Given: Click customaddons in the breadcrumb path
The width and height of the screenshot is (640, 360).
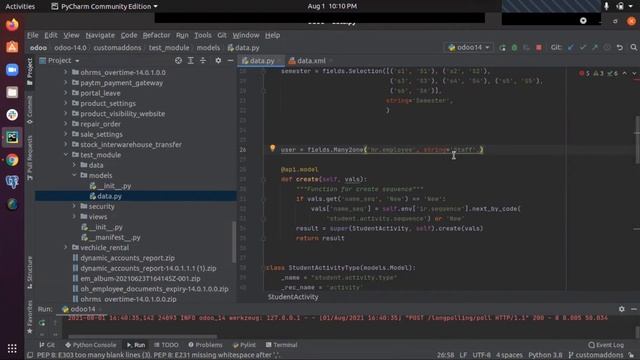Looking at the screenshot, I should [x=117, y=48].
